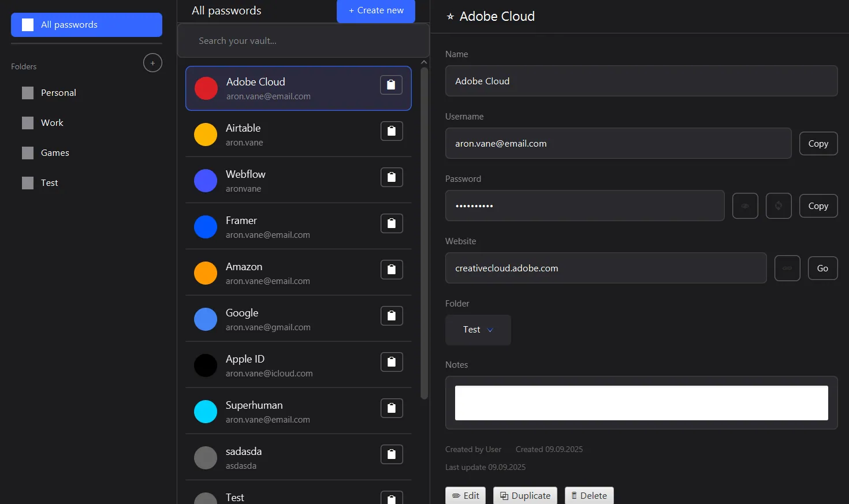Click the search your vault field

(303, 41)
